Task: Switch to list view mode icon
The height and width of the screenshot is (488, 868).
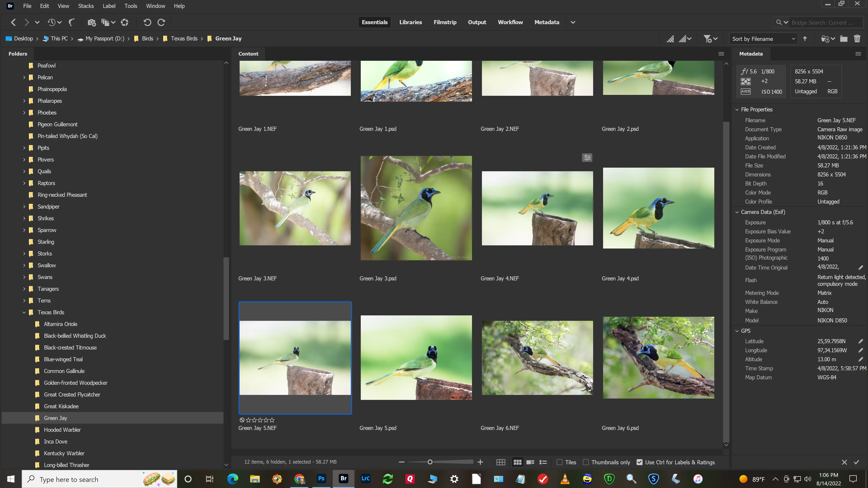Action: point(543,462)
